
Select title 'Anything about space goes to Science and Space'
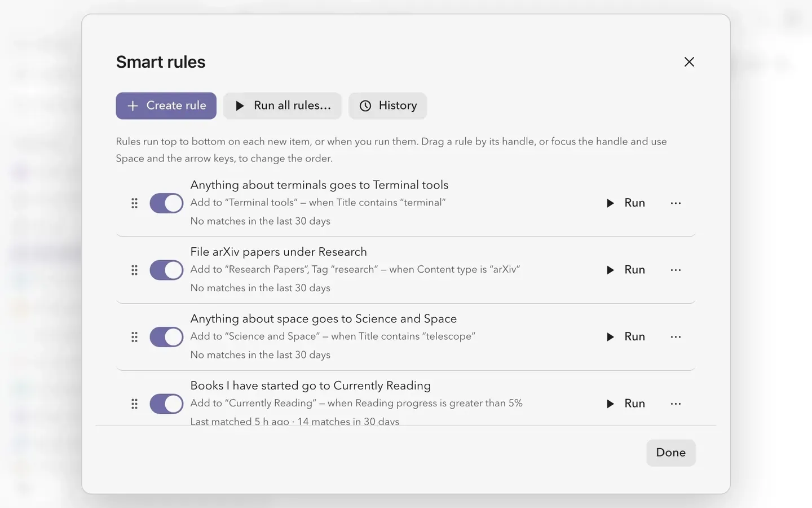click(324, 319)
